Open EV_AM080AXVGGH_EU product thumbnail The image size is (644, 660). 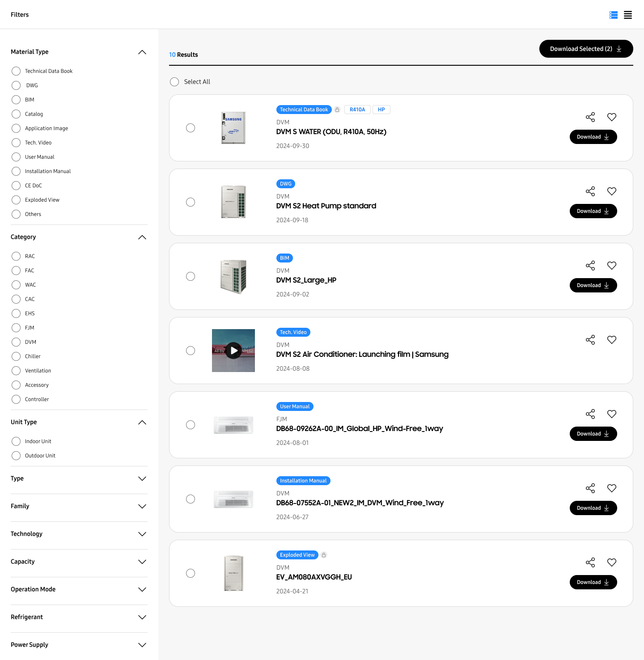[x=233, y=573]
